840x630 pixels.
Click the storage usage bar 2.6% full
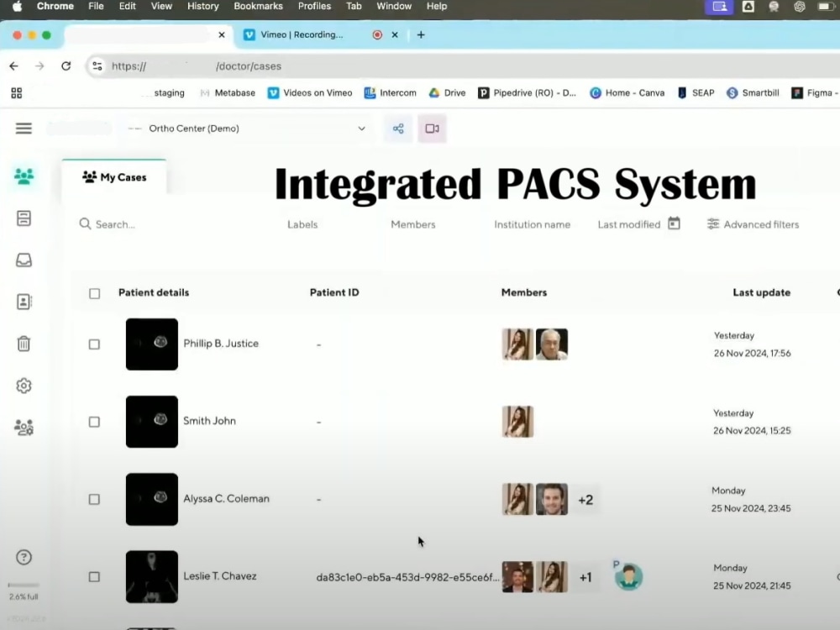tap(24, 585)
